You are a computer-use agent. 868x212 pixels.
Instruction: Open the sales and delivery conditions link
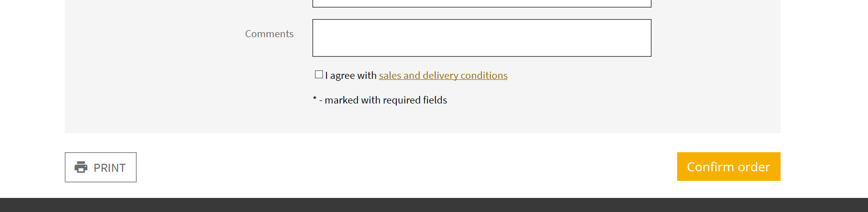coord(443,75)
